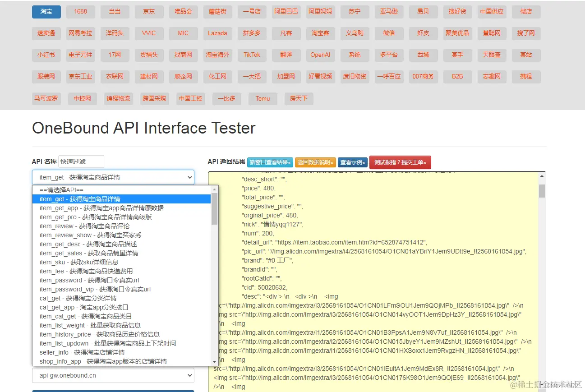Click the dropdown list scroll-down arrow
The height and width of the screenshot is (392, 585).
(x=215, y=361)
